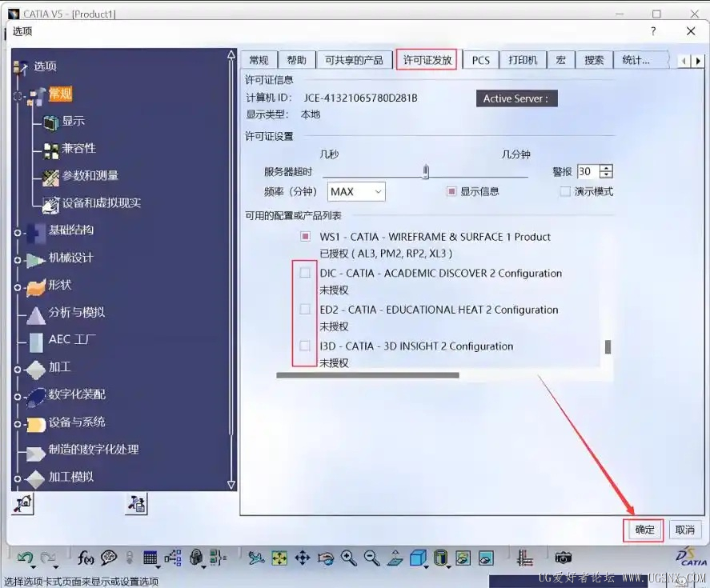Open the 频率 MAX dropdown
The image size is (710, 588).
coord(356,192)
